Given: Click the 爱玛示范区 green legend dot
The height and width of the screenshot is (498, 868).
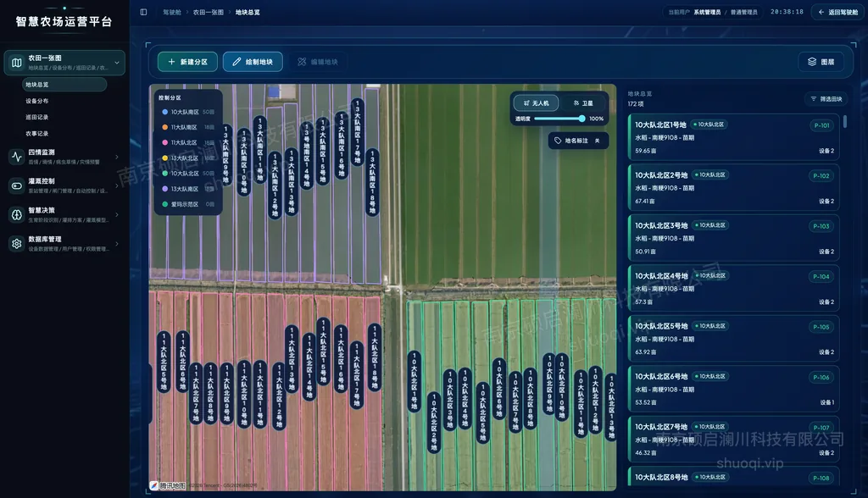Looking at the screenshot, I should click(x=165, y=204).
